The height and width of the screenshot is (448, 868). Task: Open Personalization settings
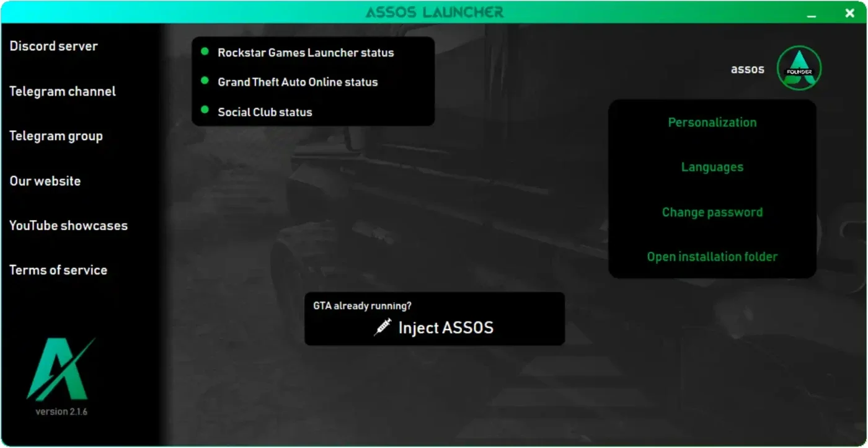click(x=712, y=123)
